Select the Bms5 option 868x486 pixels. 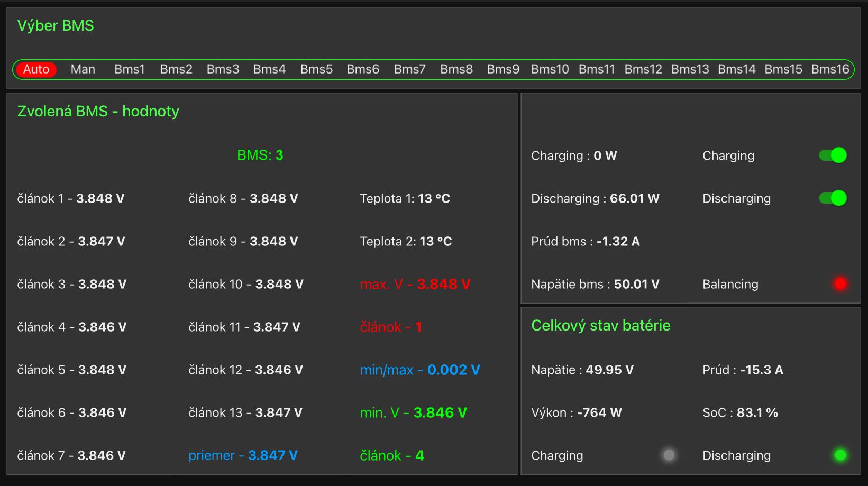316,69
